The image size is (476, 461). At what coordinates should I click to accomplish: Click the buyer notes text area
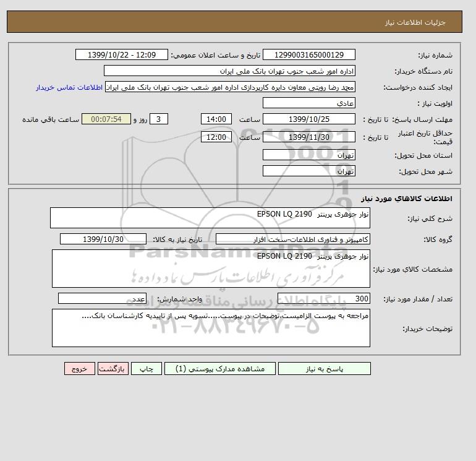click(211, 328)
